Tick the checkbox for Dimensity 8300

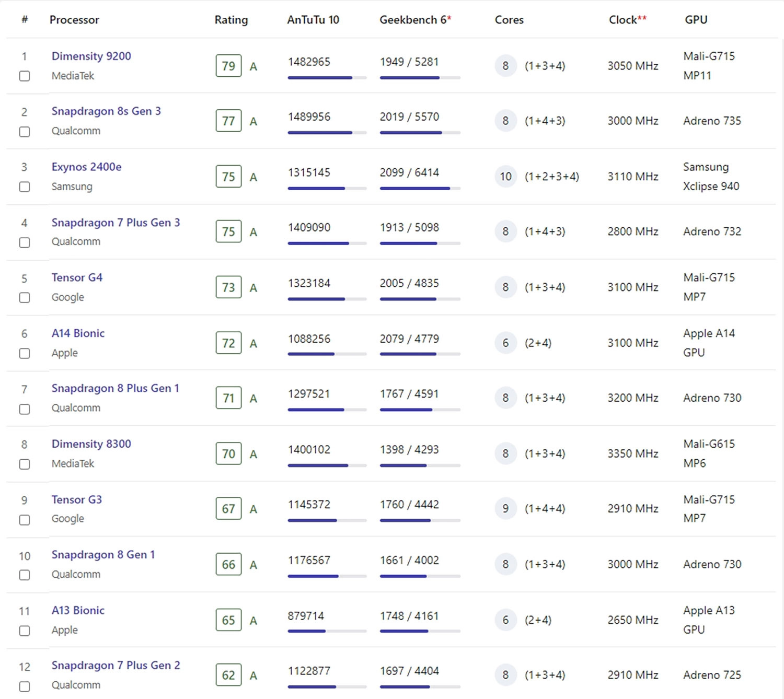[x=25, y=464]
